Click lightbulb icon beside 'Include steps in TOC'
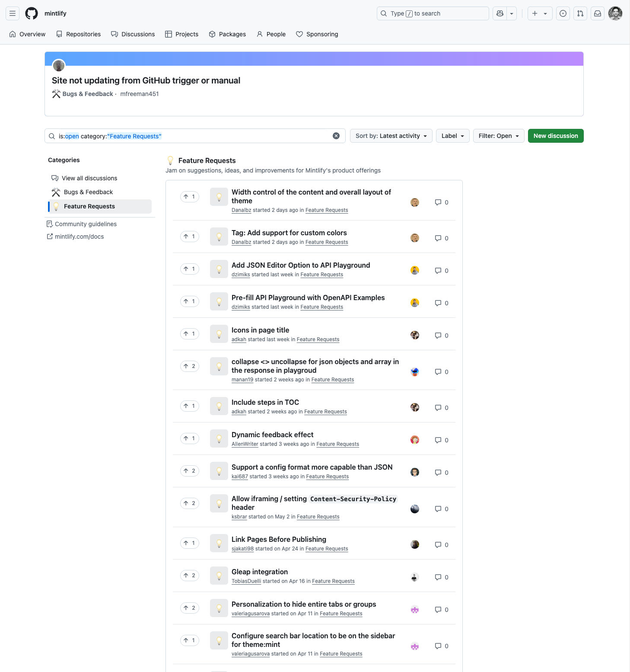Image resolution: width=630 pixels, height=672 pixels. click(219, 406)
